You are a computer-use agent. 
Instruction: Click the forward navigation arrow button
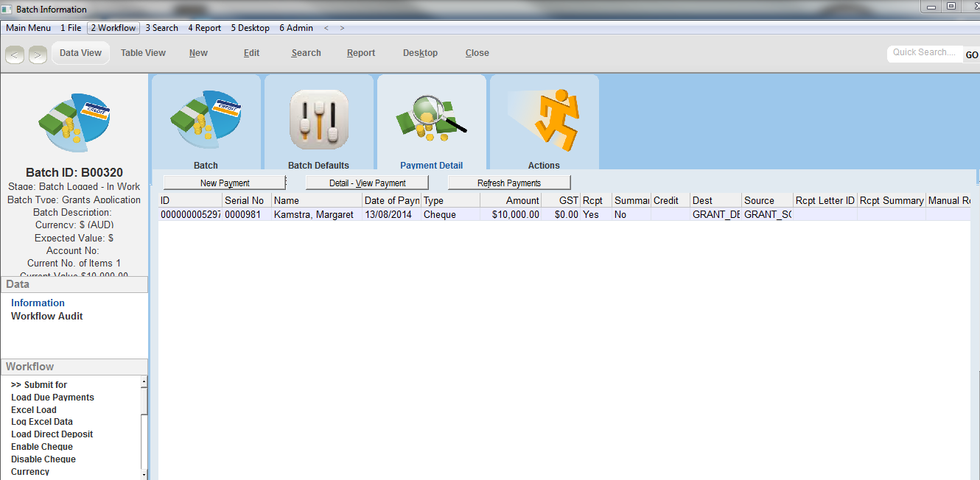[x=38, y=54]
